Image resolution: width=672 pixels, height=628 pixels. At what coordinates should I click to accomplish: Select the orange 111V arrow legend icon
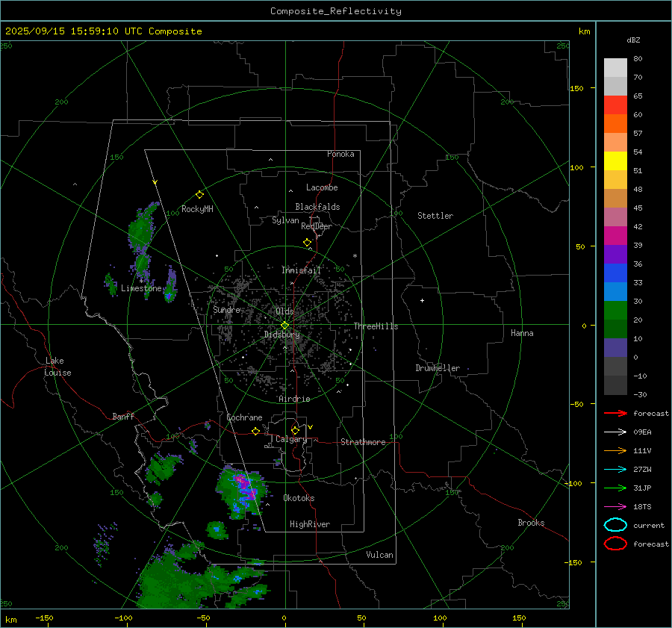pyautogui.click(x=615, y=450)
